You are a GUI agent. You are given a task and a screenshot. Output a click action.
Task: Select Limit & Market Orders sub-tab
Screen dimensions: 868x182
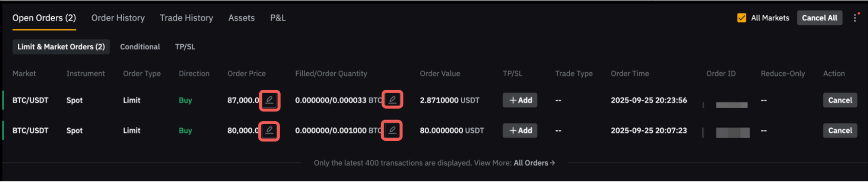61,47
